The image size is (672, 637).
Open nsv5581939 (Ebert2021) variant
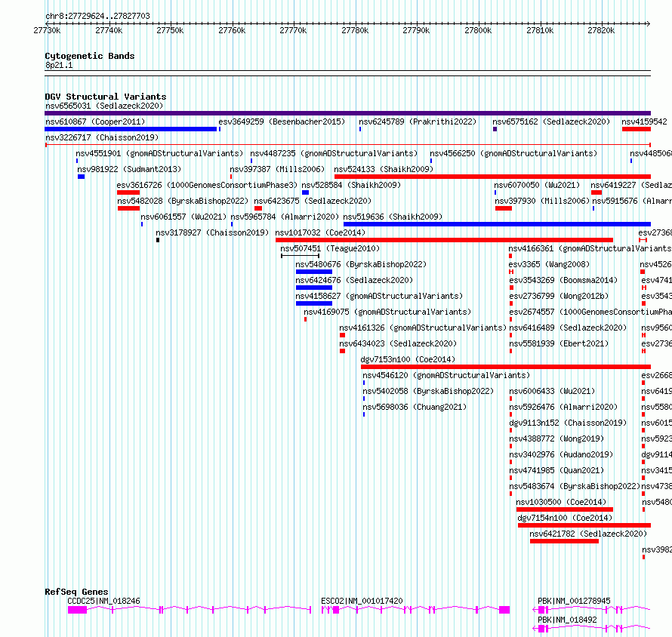(559, 343)
